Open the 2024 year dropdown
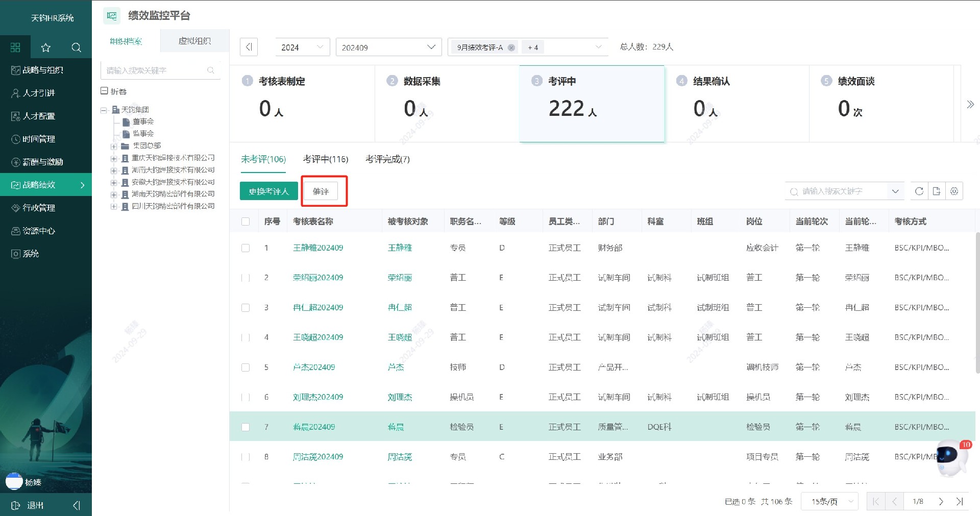The width and height of the screenshot is (980, 516). [302, 47]
